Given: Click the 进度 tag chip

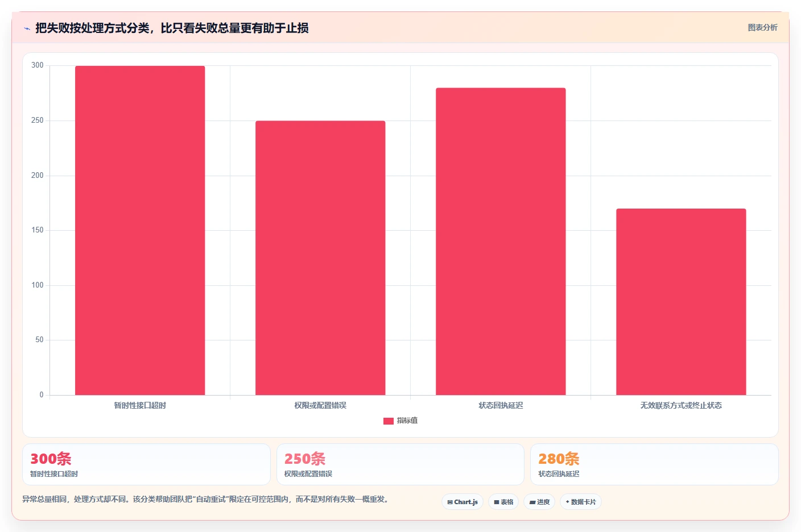Looking at the screenshot, I should tap(539, 502).
